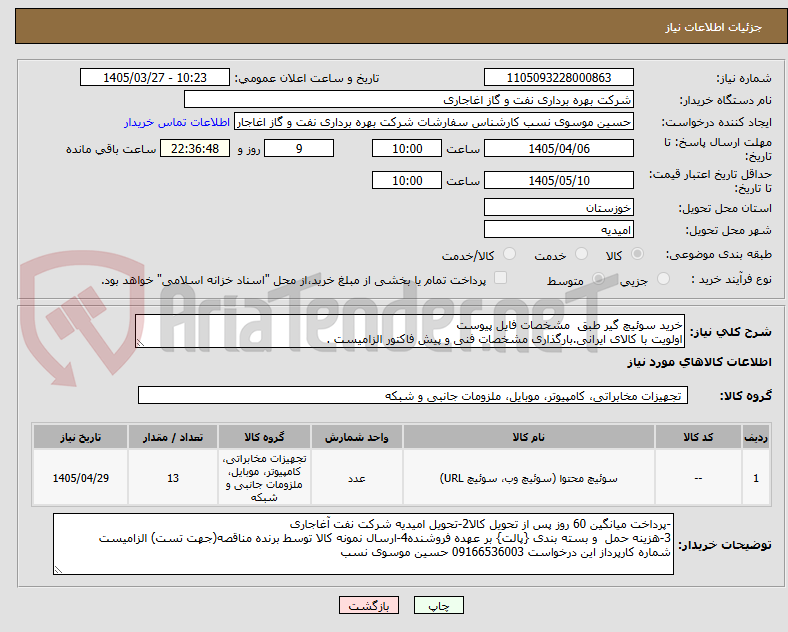The width and height of the screenshot is (788, 632).
Task: Click the resize handle of description textarea
Action: point(140,343)
